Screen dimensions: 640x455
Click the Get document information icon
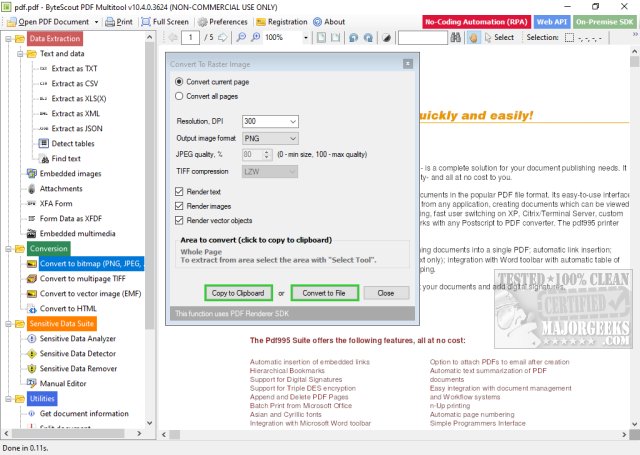coord(31,413)
